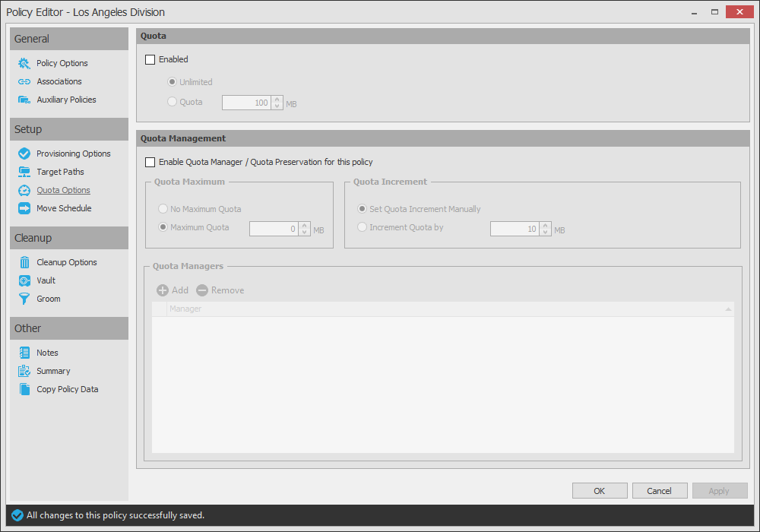Increase the Maximum Quota value

click(305, 225)
